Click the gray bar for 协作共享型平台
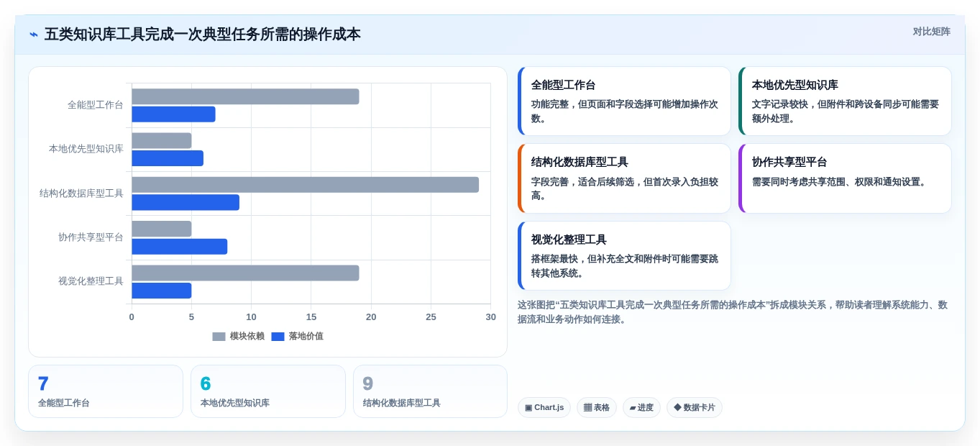The width and height of the screenshot is (980, 446). click(162, 229)
